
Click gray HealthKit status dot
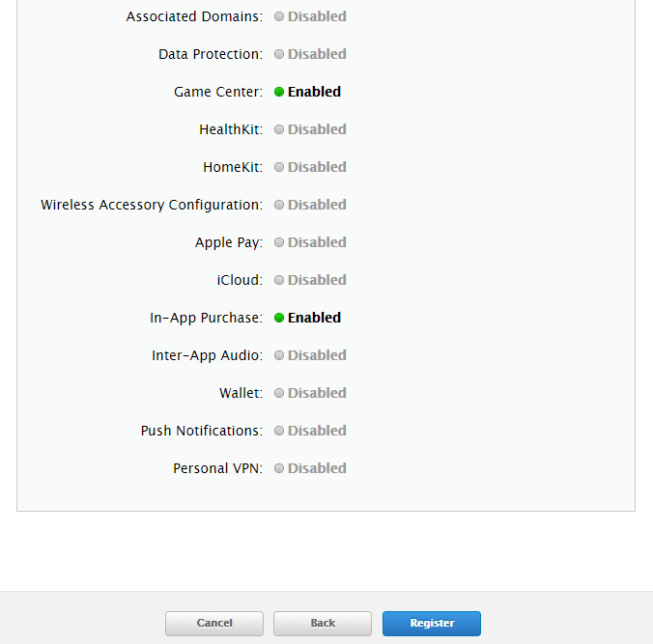tap(279, 129)
